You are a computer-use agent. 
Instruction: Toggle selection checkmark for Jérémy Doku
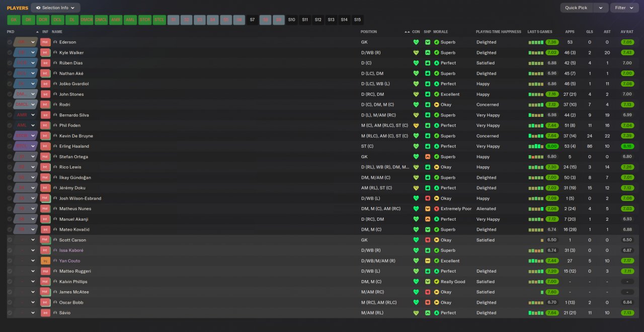tap(10, 188)
